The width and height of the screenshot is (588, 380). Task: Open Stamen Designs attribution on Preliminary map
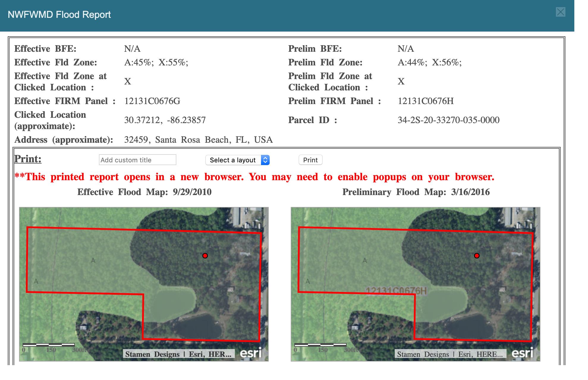click(x=450, y=354)
